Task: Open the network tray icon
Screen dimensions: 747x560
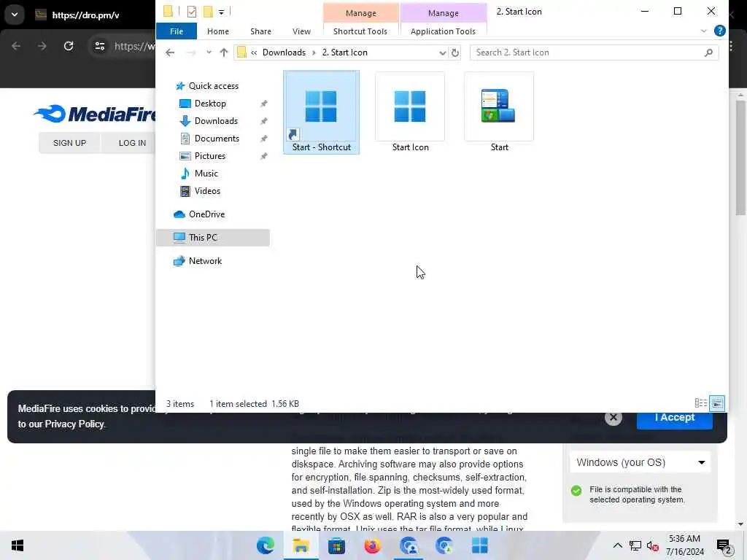Action: coord(635,545)
